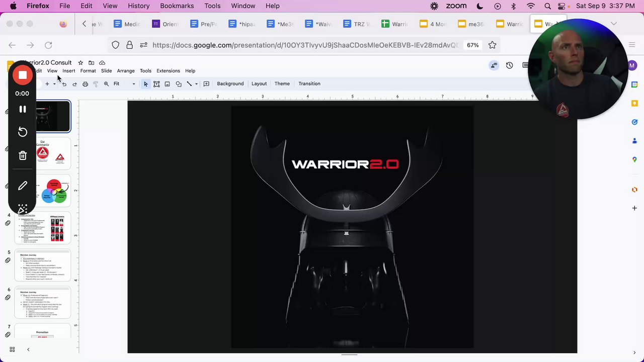
Task: Switch to the 4 Mon presentation tab
Action: pyautogui.click(x=433, y=24)
